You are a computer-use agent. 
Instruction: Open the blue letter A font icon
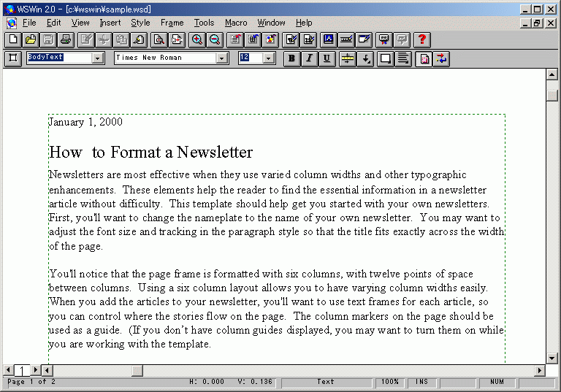pyautogui.click(x=329, y=39)
